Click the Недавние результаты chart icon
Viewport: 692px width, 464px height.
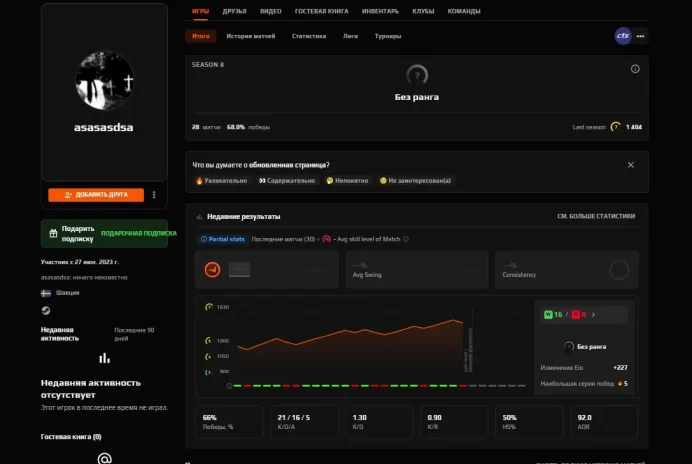(x=199, y=217)
